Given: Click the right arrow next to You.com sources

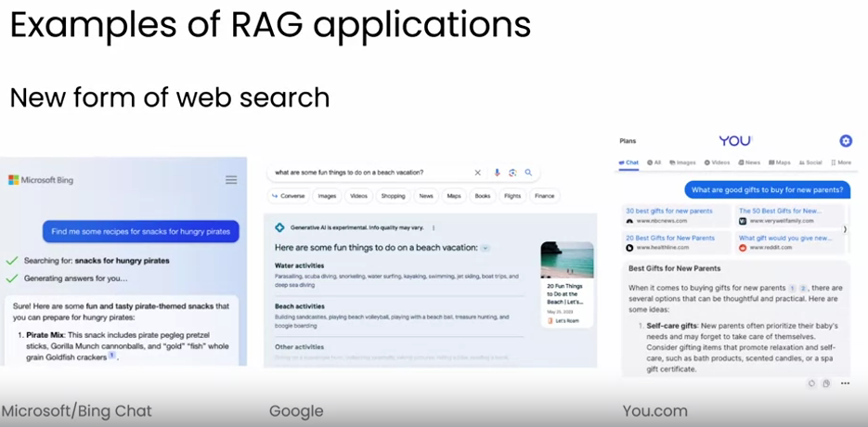Looking at the screenshot, I should point(845,228).
